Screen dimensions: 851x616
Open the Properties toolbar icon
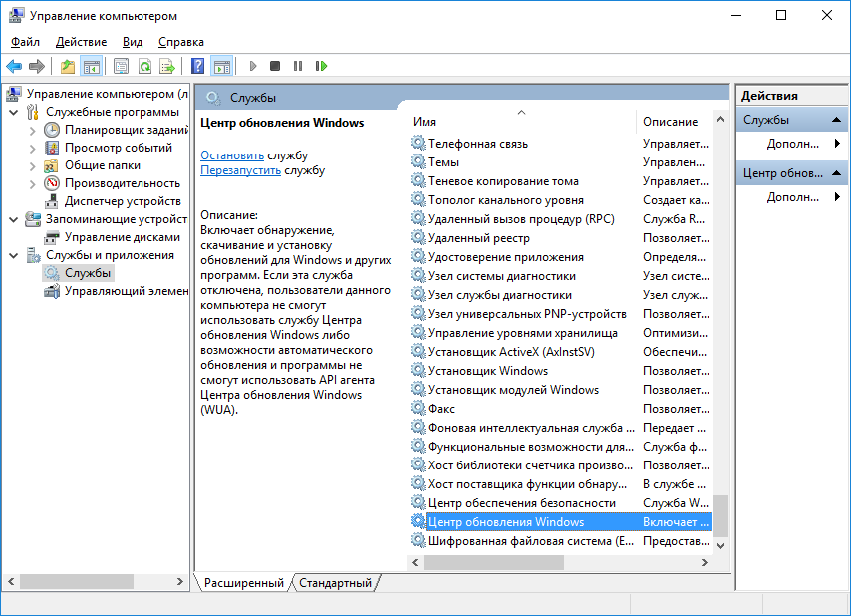tap(121, 66)
